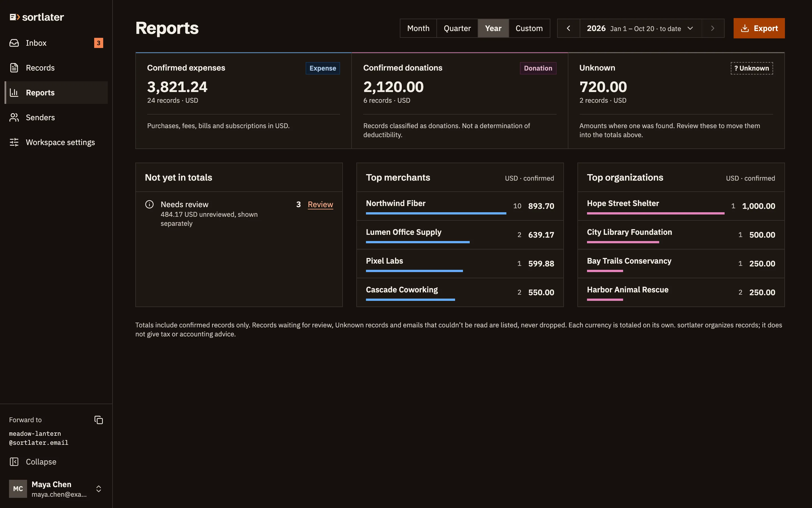Open the 2026 date range dropdown
This screenshot has height=508, width=812.
[640, 28]
